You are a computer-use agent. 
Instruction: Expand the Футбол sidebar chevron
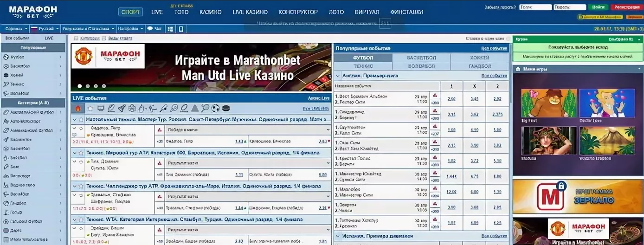click(x=60, y=57)
